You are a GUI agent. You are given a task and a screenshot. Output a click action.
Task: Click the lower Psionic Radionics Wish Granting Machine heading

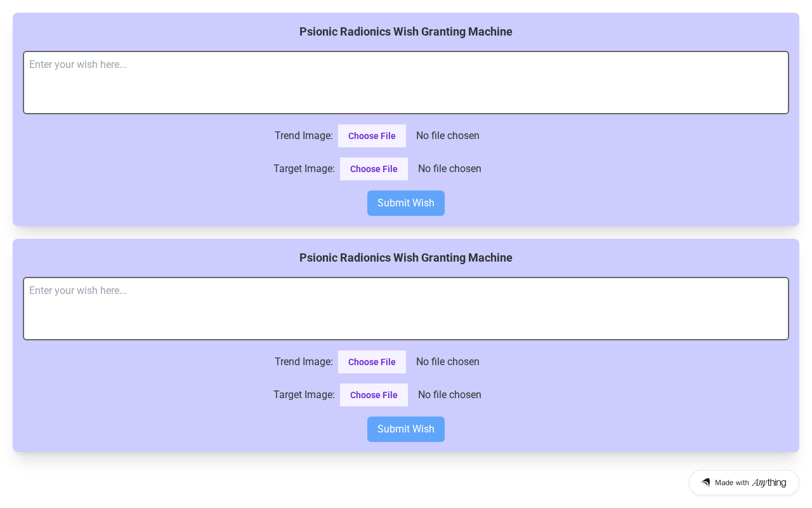tap(406, 258)
